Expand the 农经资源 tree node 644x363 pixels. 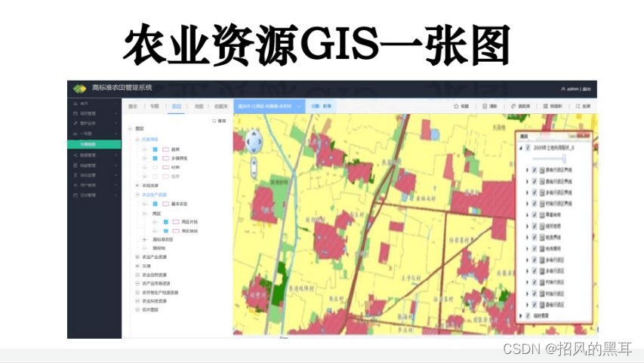[x=137, y=186]
